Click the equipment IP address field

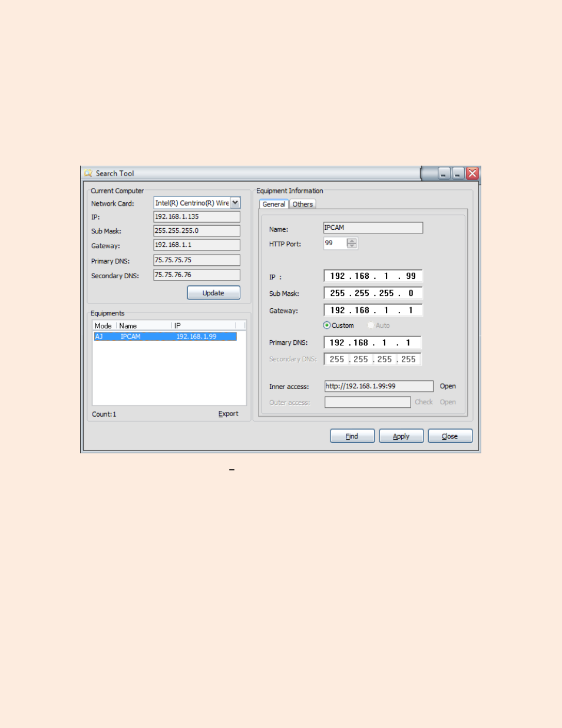(x=373, y=276)
